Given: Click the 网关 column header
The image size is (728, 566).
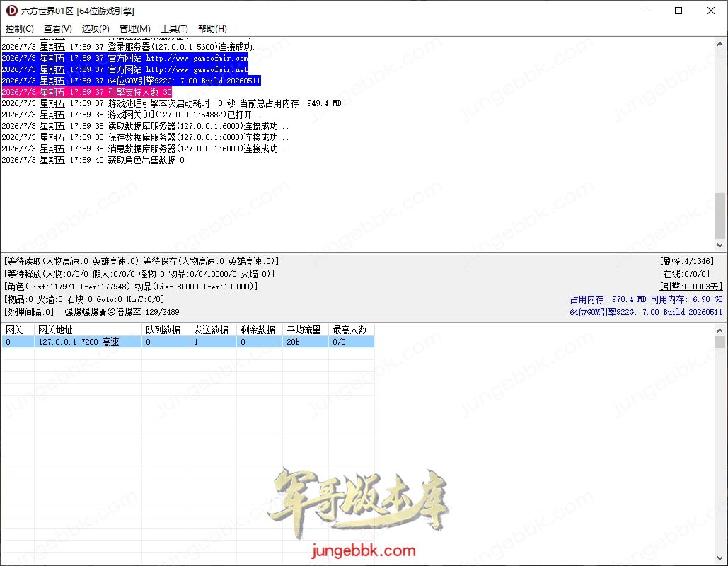Looking at the screenshot, I should tap(18, 330).
